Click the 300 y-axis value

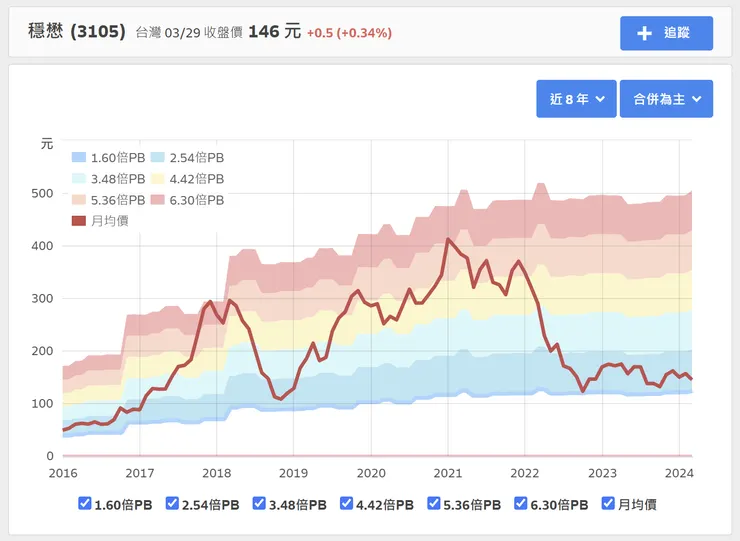(42, 298)
